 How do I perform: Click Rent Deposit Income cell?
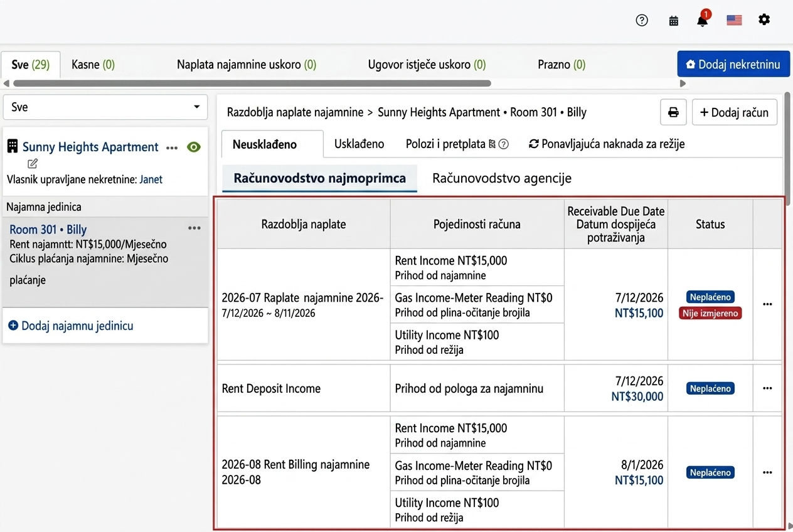(304, 388)
